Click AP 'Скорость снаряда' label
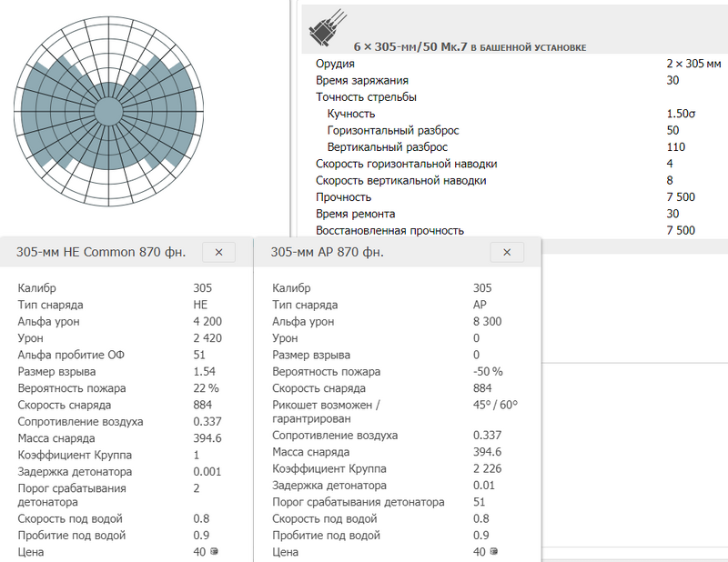 pos(318,388)
